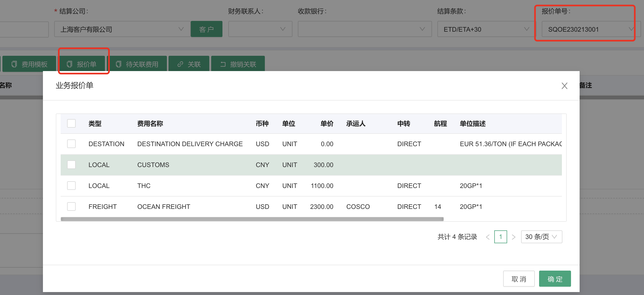Click the 费用名称 column header
Screen dimensions: 644x295
coord(150,124)
